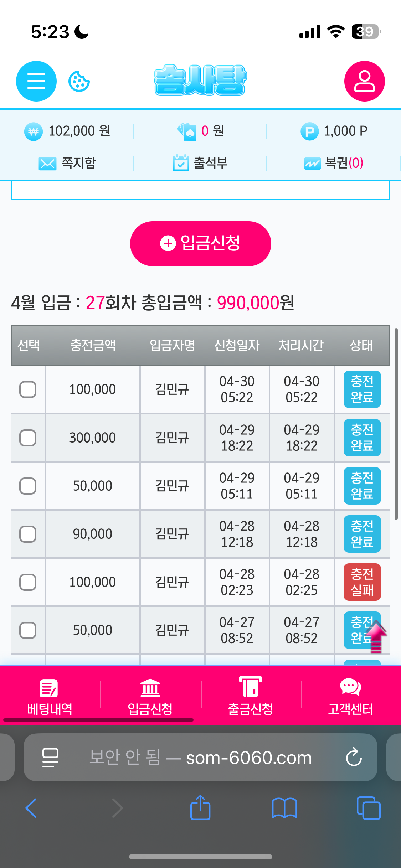Switch to 베팅내역 bottom tab

click(50, 696)
